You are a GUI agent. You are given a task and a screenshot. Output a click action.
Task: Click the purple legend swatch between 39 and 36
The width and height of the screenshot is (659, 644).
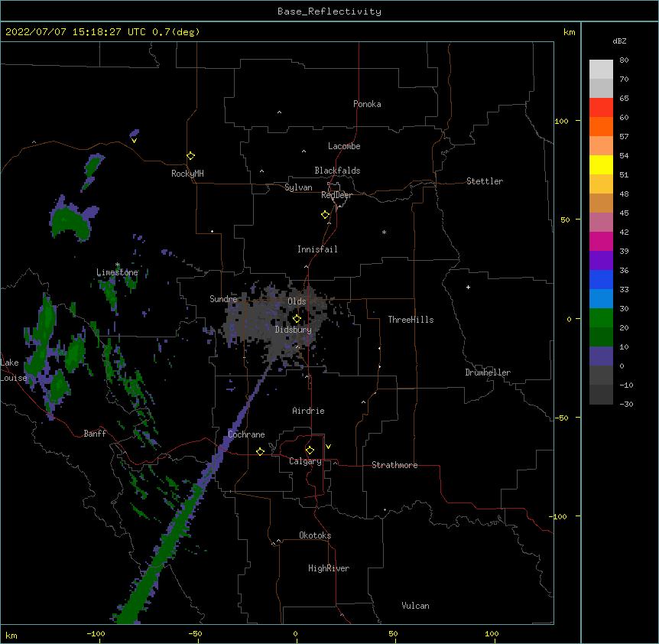click(601, 260)
